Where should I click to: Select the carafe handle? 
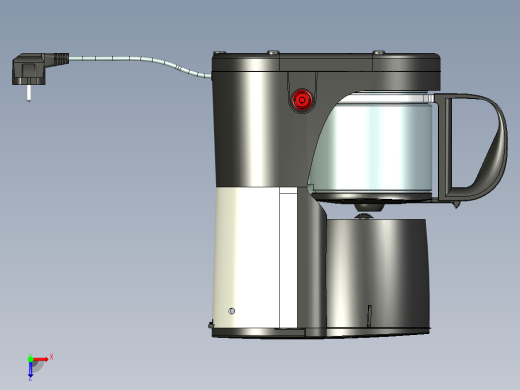point(471,148)
